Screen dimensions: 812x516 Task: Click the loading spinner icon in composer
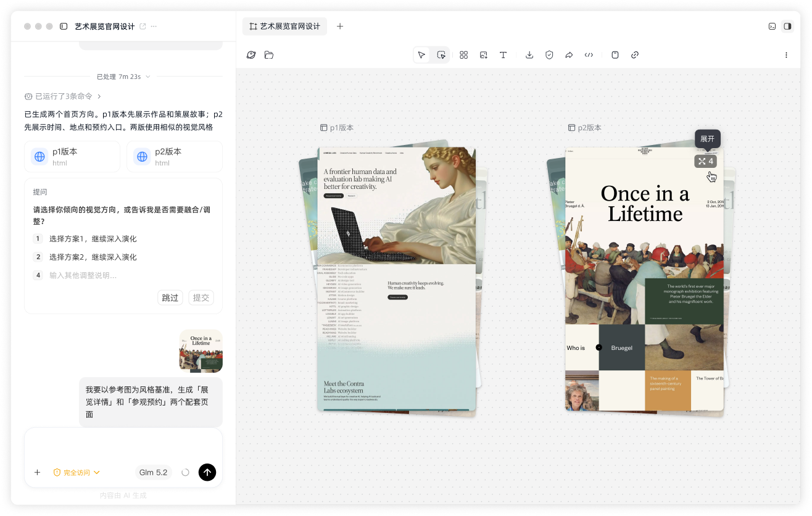(185, 472)
